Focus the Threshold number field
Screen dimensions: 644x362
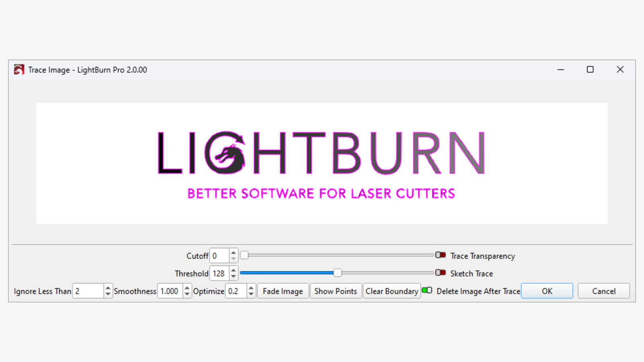[x=219, y=274]
